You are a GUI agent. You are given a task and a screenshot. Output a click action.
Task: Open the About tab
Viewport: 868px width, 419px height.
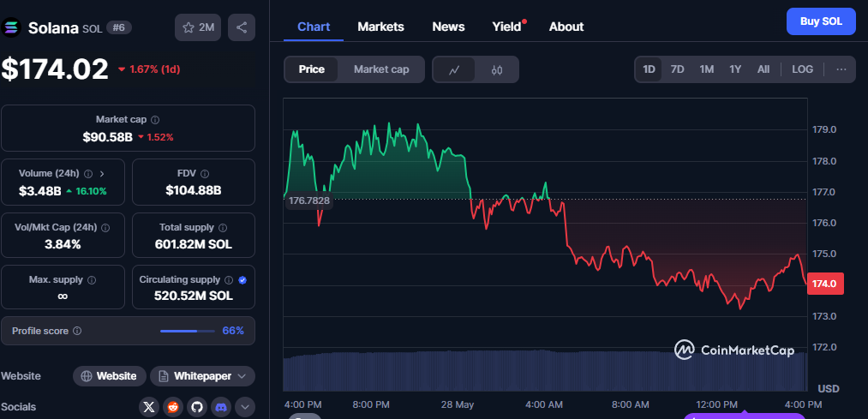pos(566,27)
